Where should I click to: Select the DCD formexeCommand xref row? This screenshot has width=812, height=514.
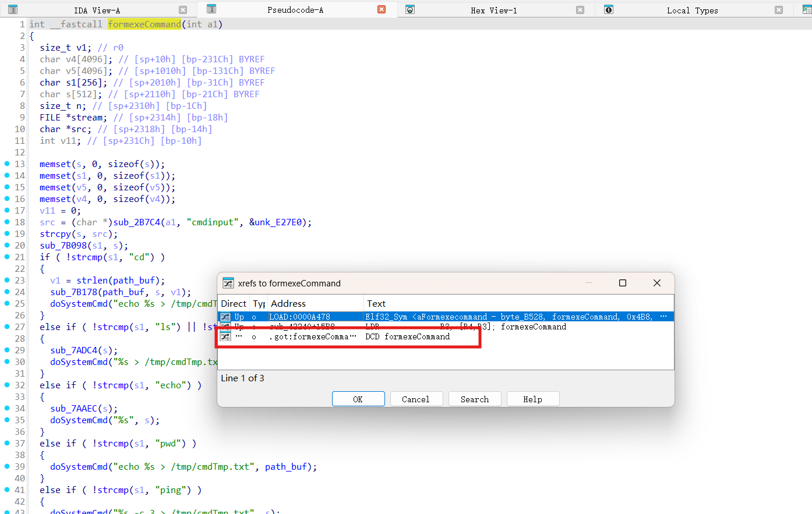click(x=446, y=336)
